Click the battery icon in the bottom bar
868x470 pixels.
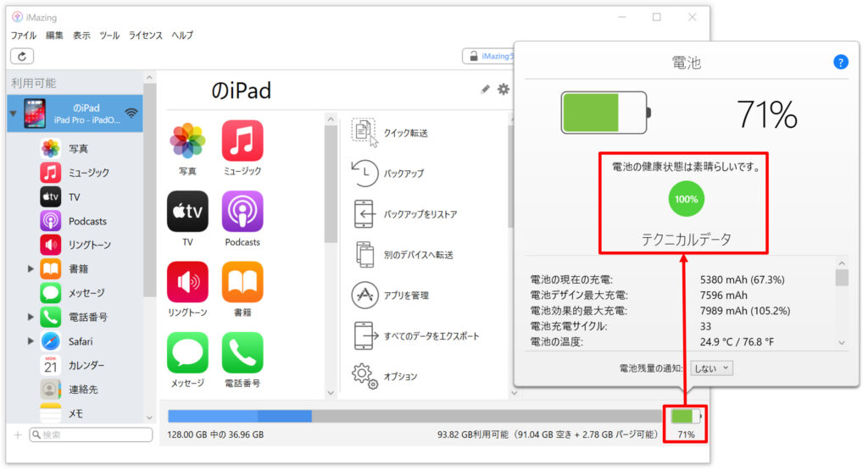coord(685,416)
